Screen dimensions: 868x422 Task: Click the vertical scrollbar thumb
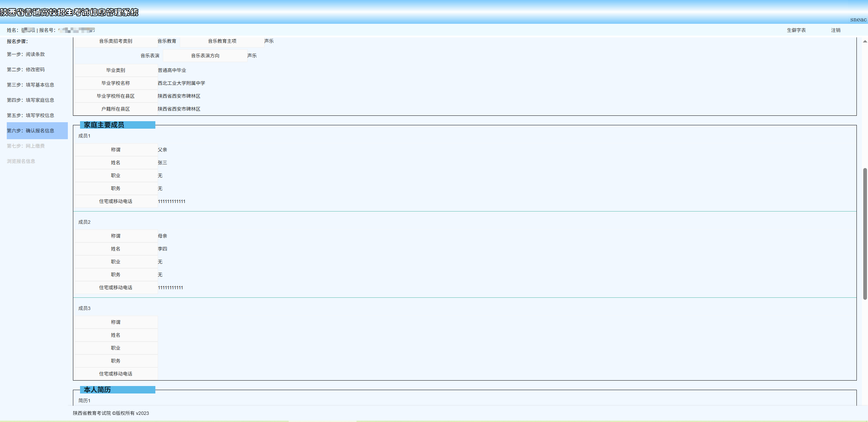coord(865,234)
